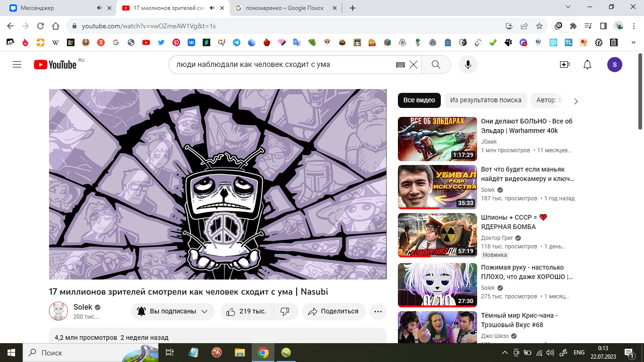644x362 pixels.
Task: Open the Chrome three-dot menu
Action: click(x=634, y=26)
